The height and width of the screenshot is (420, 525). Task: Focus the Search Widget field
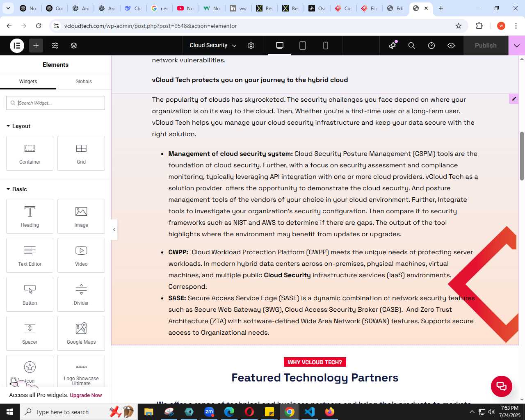[55, 103]
